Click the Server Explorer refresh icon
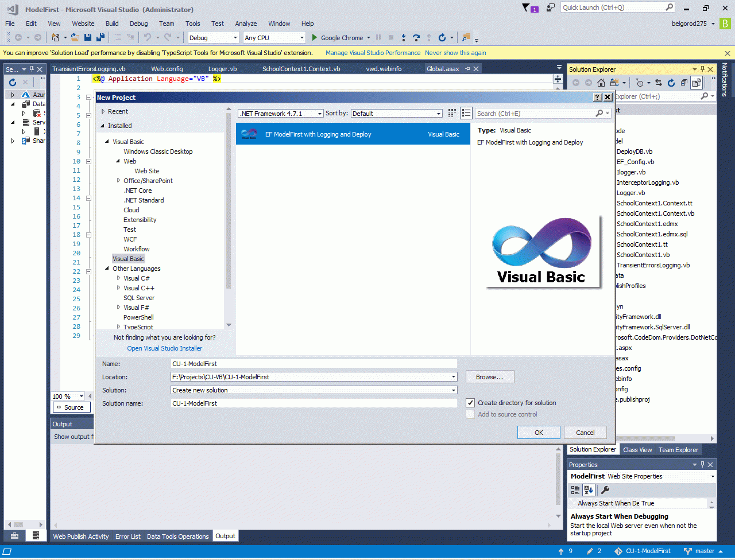Viewport: 735px width, 560px height. pos(13,83)
